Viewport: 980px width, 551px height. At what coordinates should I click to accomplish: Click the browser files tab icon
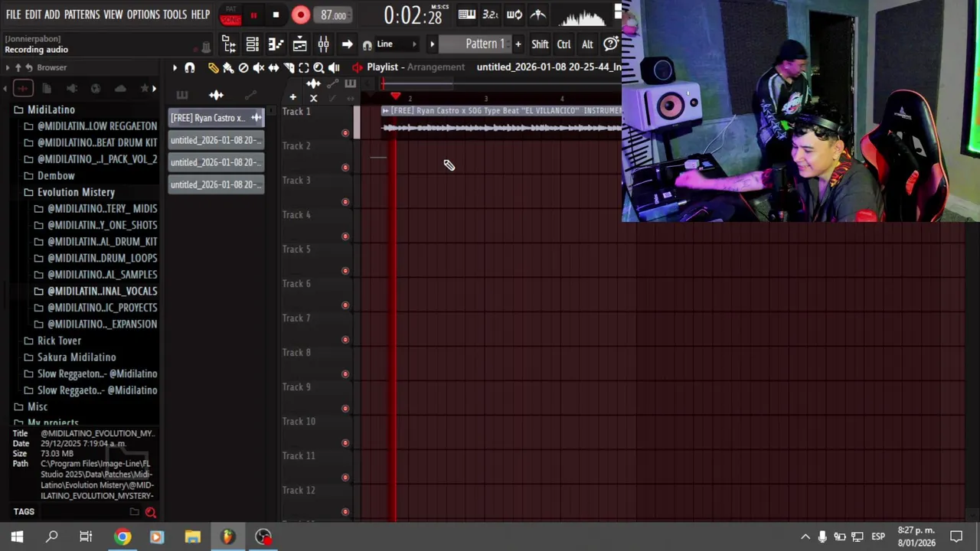47,89
